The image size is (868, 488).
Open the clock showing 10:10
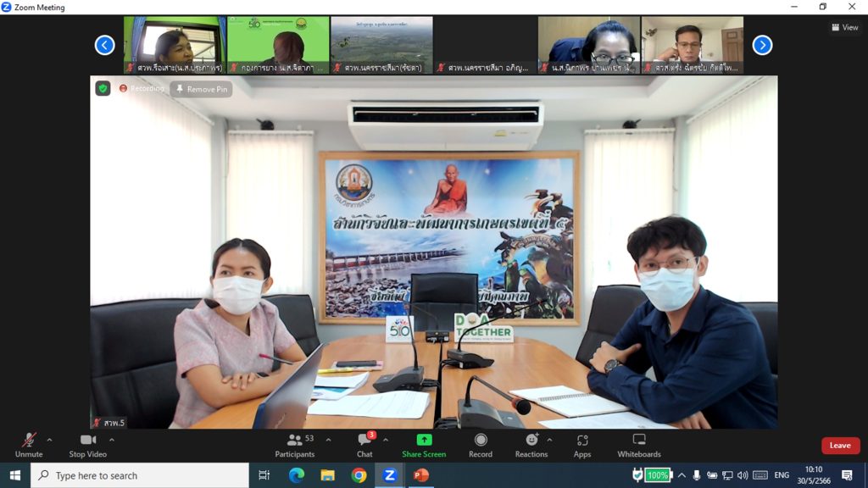[814, 475]
